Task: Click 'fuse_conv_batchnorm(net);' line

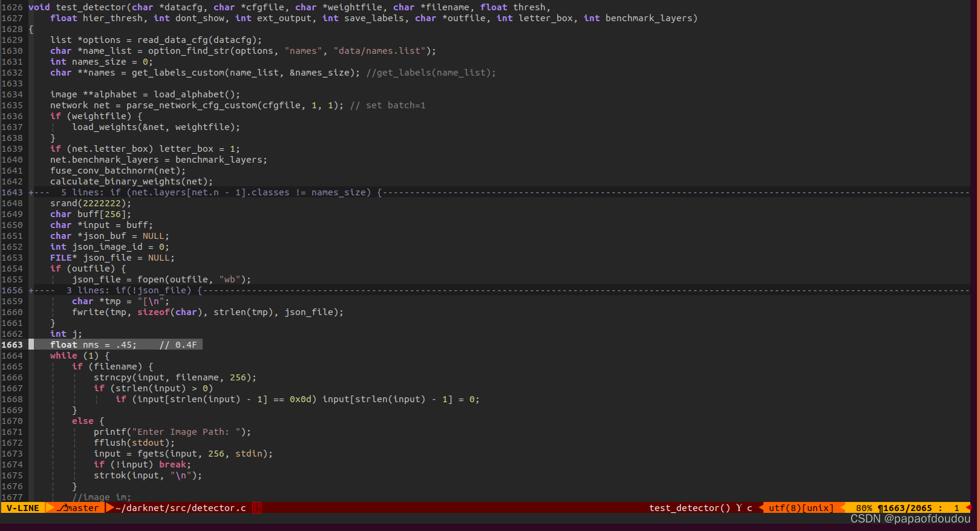Action: [x=118, y=171]
